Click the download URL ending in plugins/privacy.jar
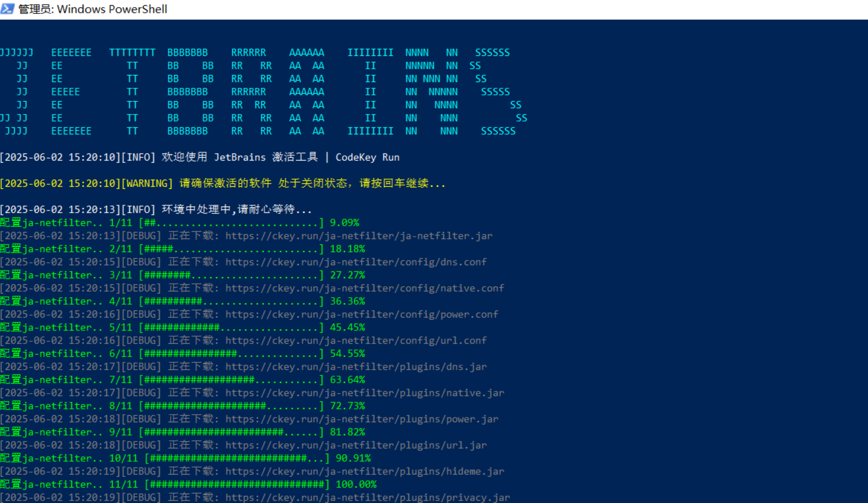The width and height of the screenshot is (868, 503). (x=368, y=497)
